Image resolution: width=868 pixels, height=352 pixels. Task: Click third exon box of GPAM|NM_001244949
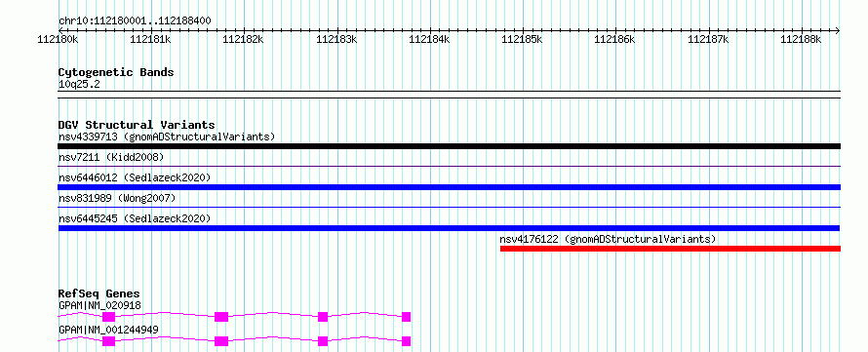[323, 341]
